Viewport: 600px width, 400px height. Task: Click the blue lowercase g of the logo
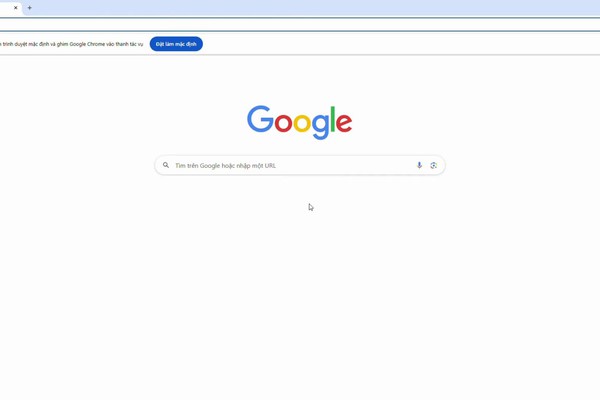[x=321, y=127]
